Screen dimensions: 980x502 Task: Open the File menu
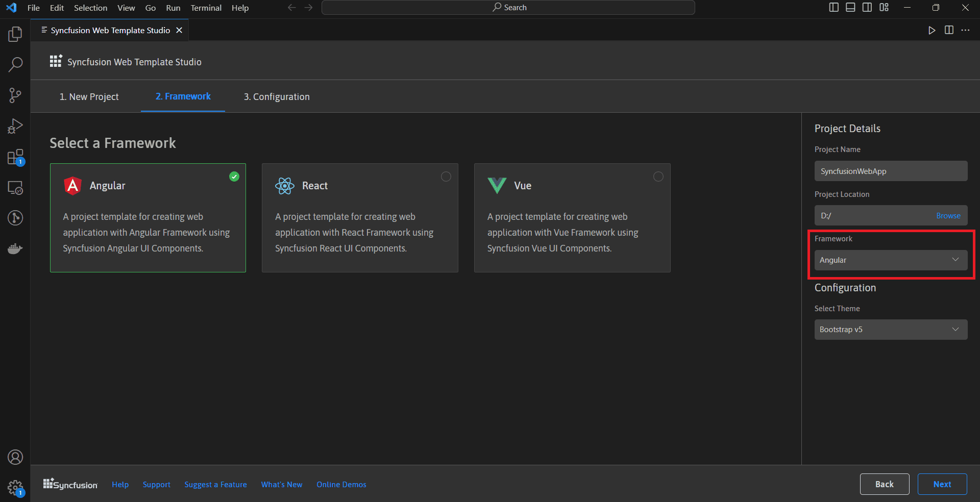click(x=34, y=8)
